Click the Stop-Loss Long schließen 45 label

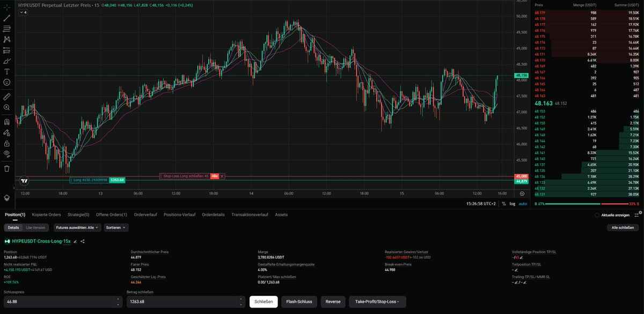(185, 176)
